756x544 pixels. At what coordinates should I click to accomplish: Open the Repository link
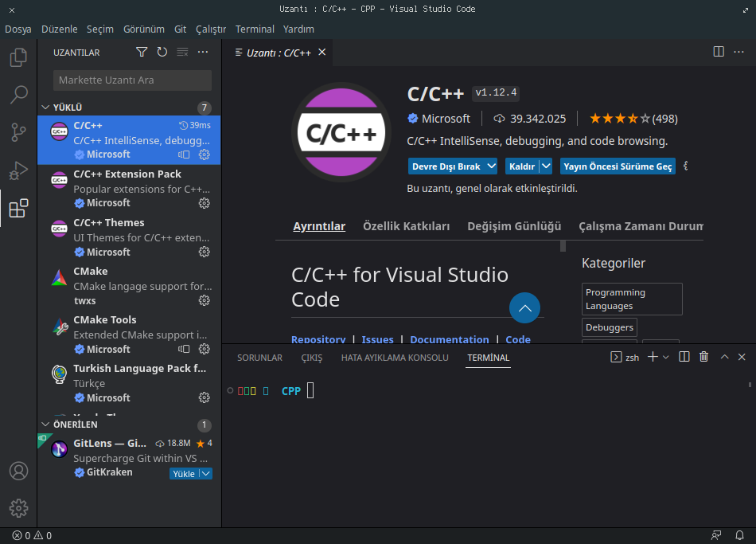pos(318,339)
